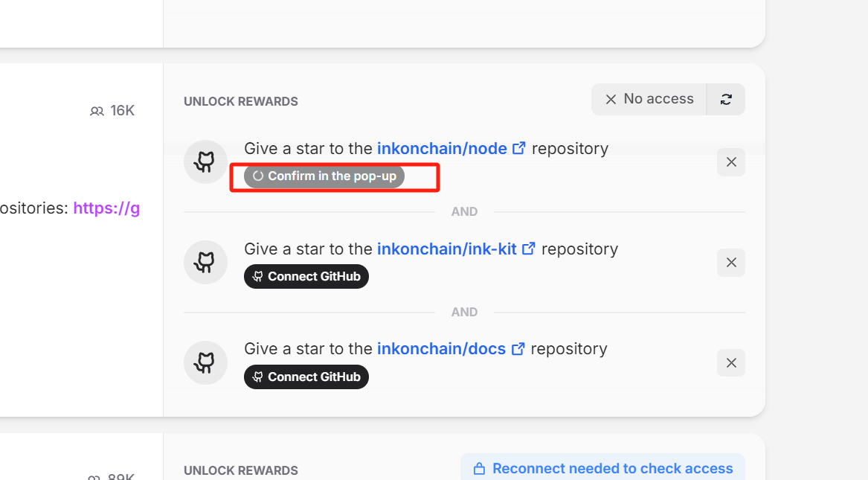Open the external link icon beside inkonchain/node
Image resolution: width=868 pixels, height=480 pixels.
[x=518, y=148]
